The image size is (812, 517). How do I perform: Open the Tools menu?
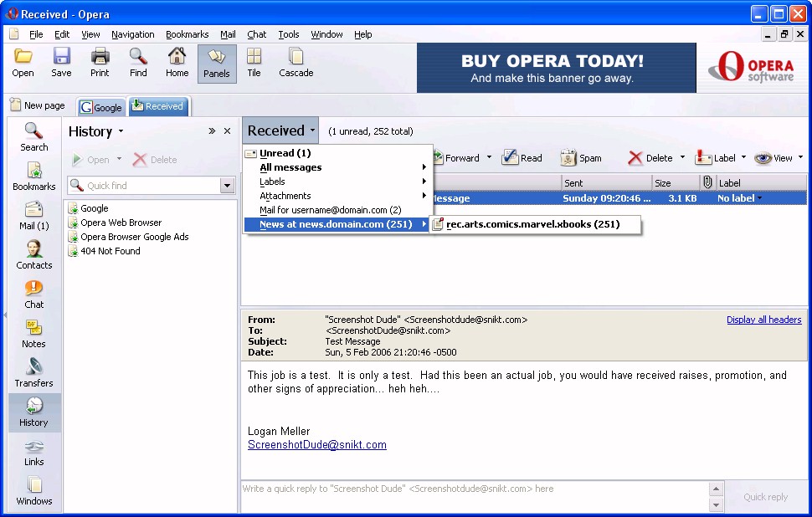(x=289, y=34)
